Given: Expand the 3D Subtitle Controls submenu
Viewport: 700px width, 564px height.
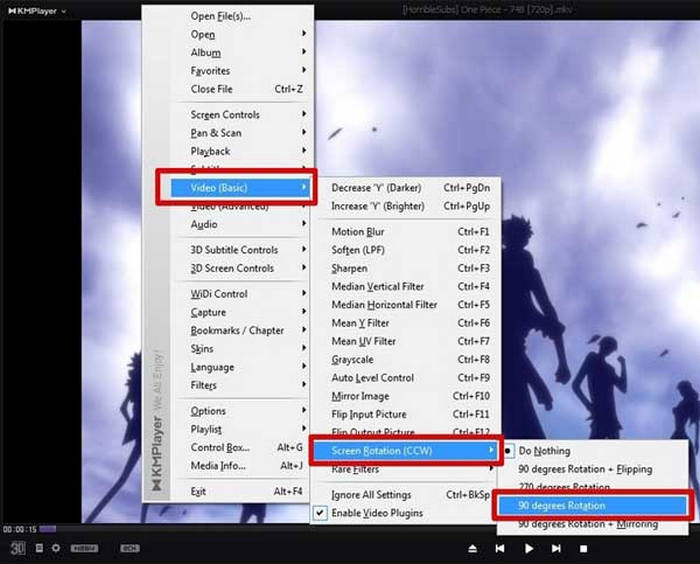Looking at the screenshot, I should [241, 250].
